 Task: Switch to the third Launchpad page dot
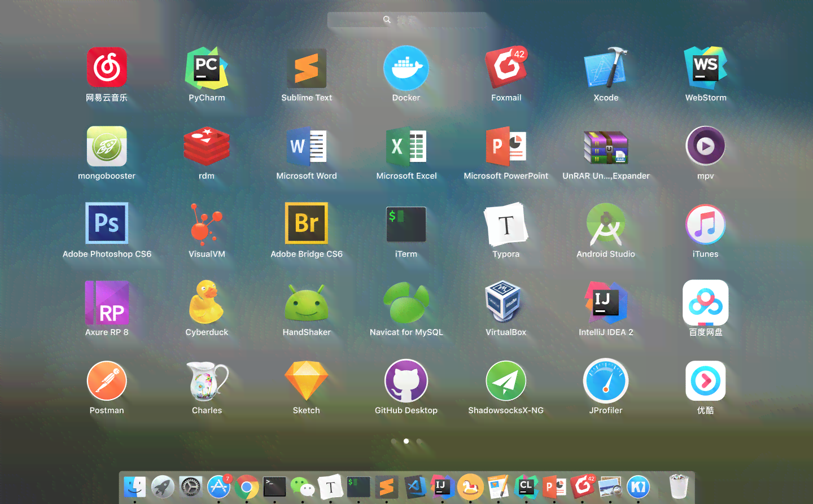[x=419, y=441]
